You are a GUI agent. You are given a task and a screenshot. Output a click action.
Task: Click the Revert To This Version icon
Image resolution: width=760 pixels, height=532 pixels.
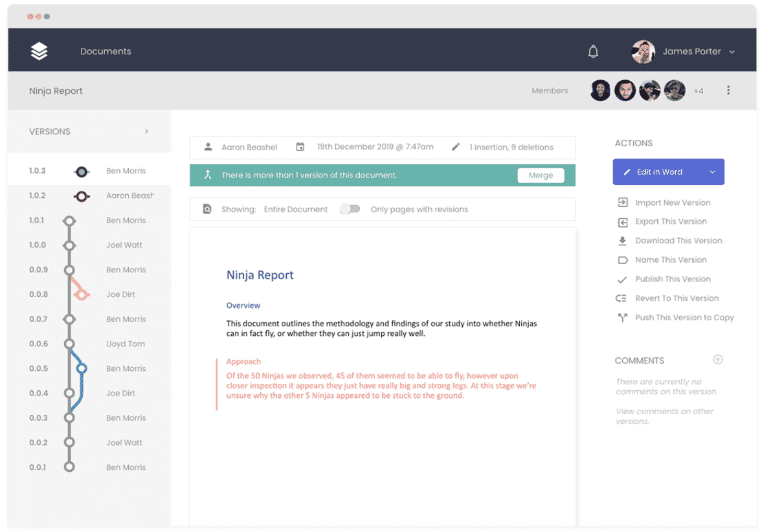[621, 298]
